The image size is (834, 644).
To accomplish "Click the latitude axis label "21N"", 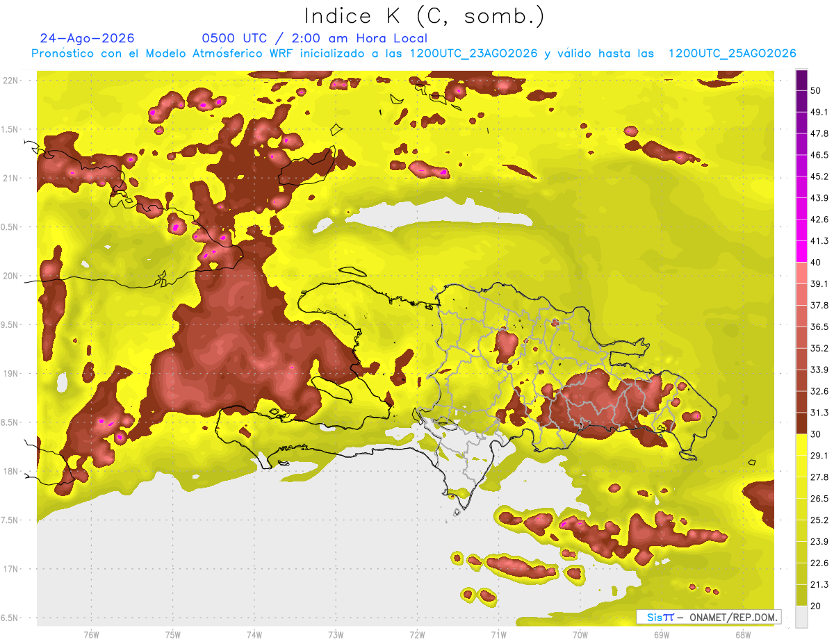I will (x=12, y=179).
